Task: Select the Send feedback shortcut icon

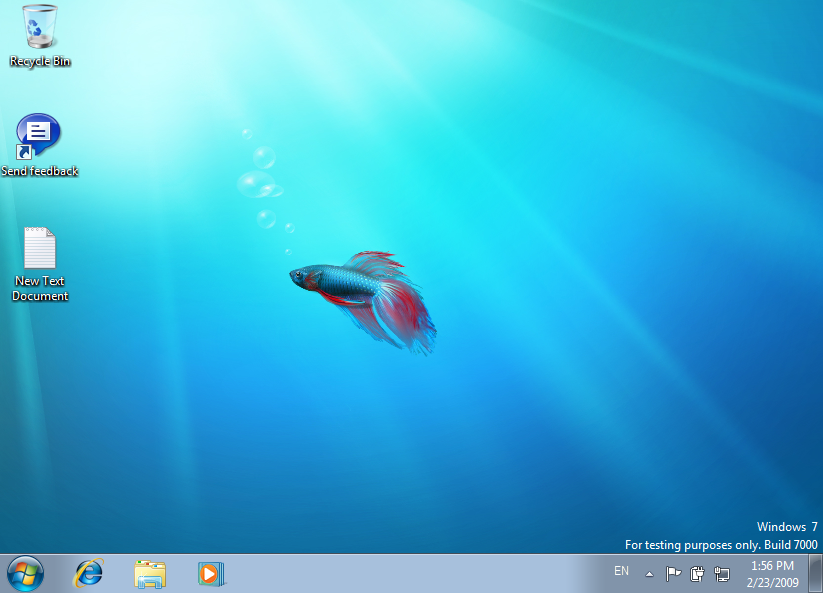Action: [39, 145]
